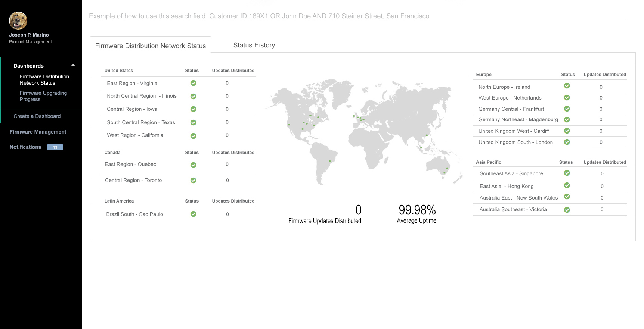
Task: Click the East Region - Virginia status checkmark
Action: pos(193,83)
